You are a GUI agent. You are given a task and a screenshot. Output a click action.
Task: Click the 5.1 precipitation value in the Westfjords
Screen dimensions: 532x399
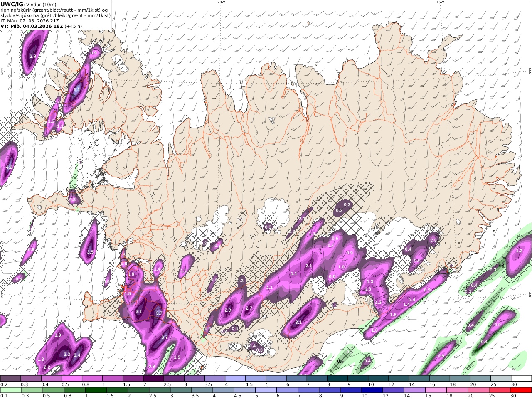[77, 89]
